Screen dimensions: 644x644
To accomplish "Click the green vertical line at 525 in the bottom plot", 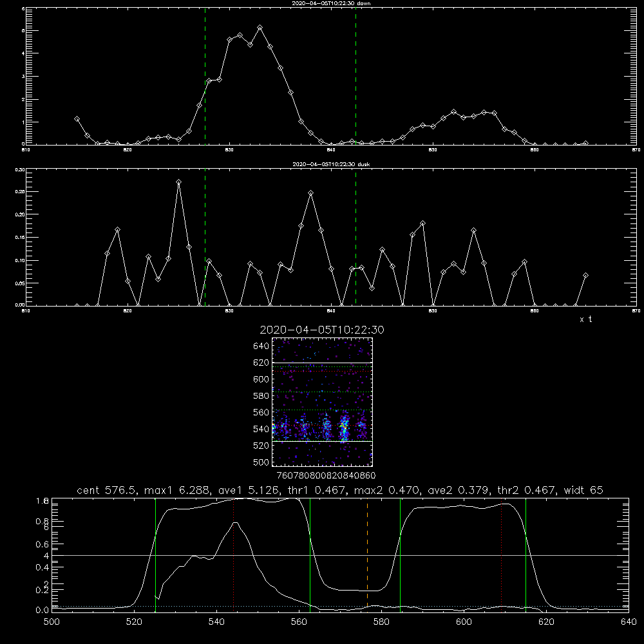I will [x=155, y=554].
